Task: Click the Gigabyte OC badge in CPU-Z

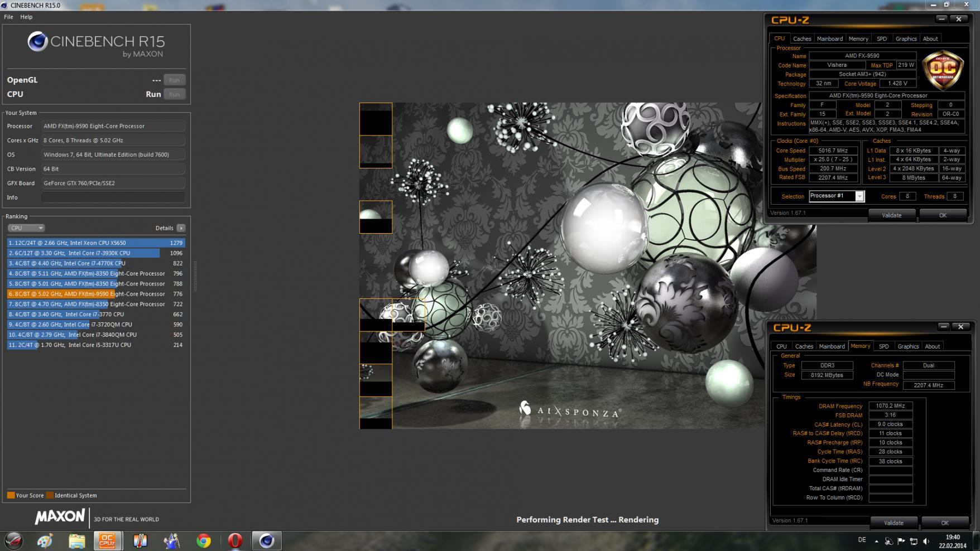Action: tap(943, 70)
